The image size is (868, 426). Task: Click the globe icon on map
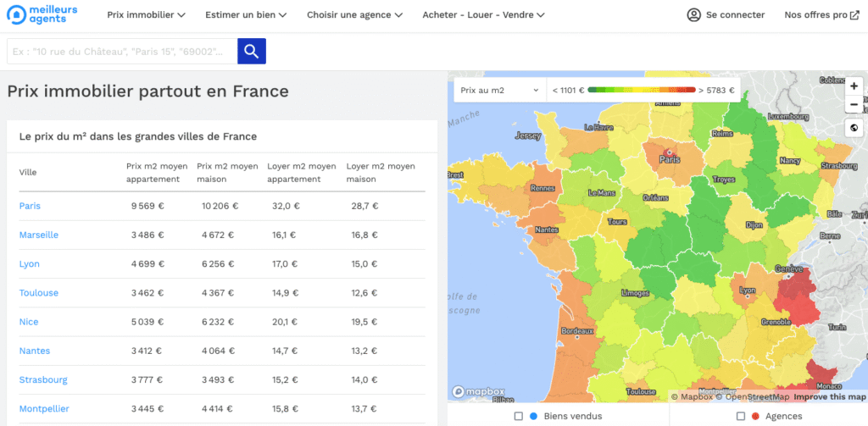pos(854,128)
